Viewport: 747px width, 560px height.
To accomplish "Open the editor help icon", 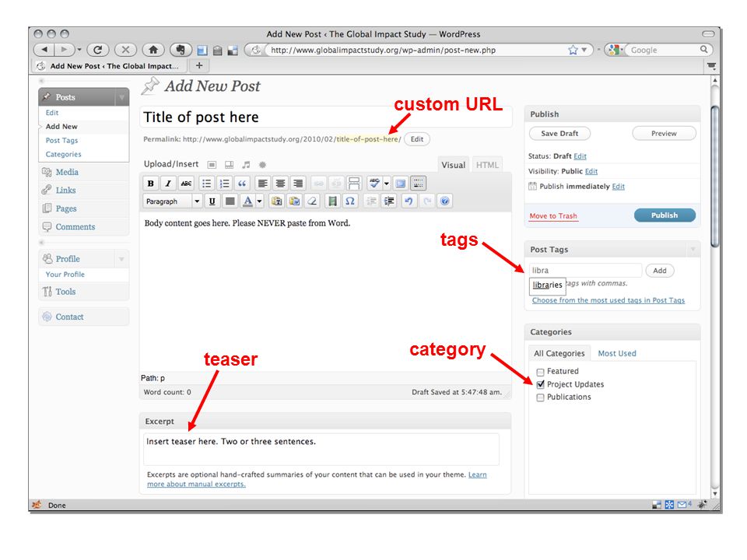I will pyautogui.click(x=444, y=201).
